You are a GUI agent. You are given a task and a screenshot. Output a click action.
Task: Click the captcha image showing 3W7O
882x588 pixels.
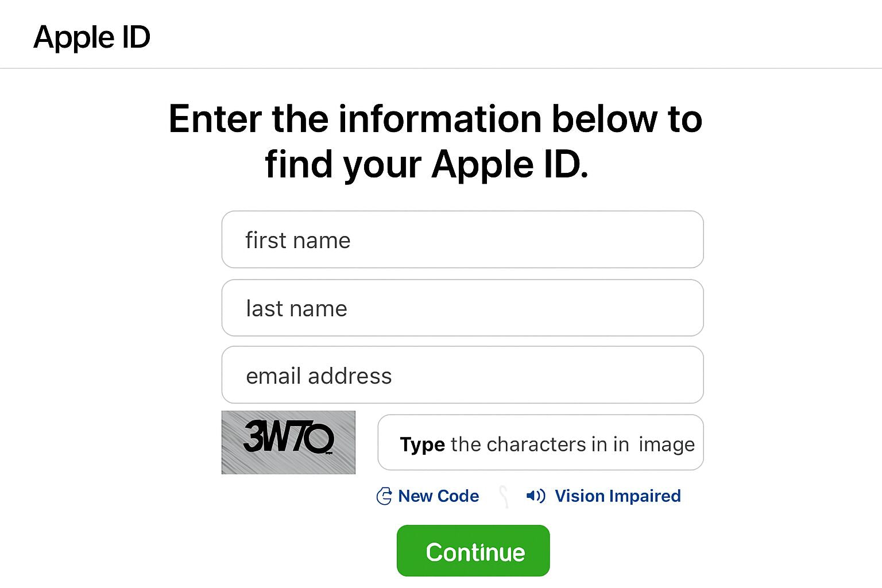pyautogui.click(x=288, y=443)
